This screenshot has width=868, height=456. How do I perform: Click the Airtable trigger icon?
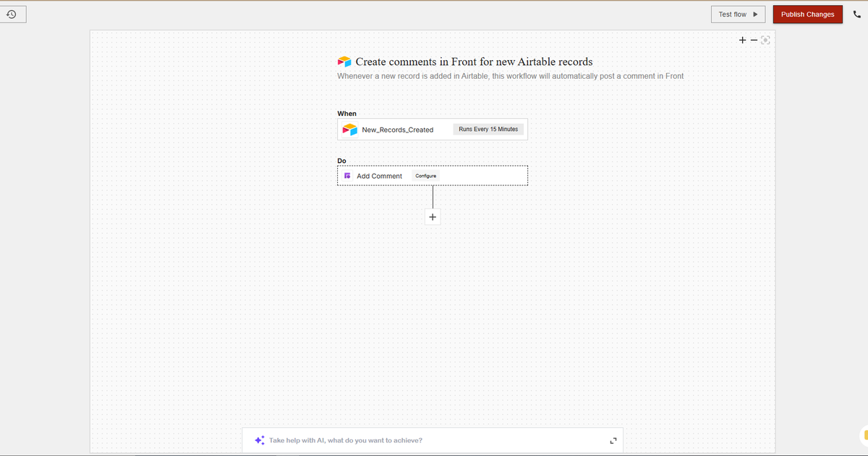(349, 130)
